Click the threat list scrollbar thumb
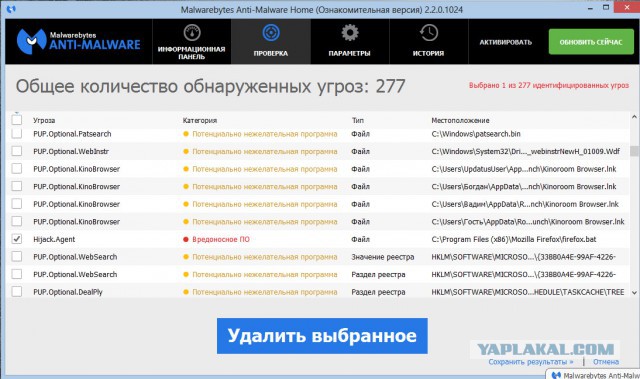 pyautogui.click(x=634, y=151)
